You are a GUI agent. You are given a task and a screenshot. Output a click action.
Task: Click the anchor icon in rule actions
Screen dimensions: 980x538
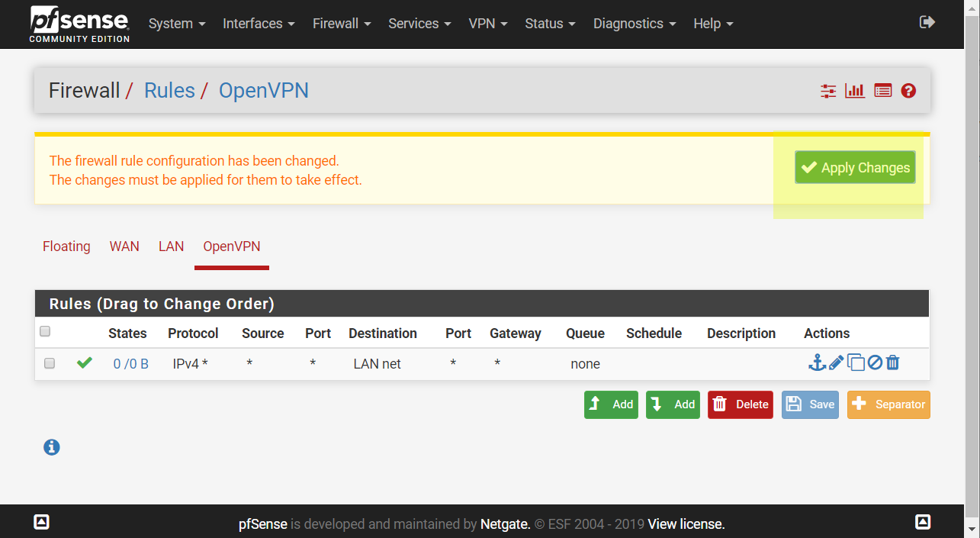pyautogui.click(x=817, y=363)
